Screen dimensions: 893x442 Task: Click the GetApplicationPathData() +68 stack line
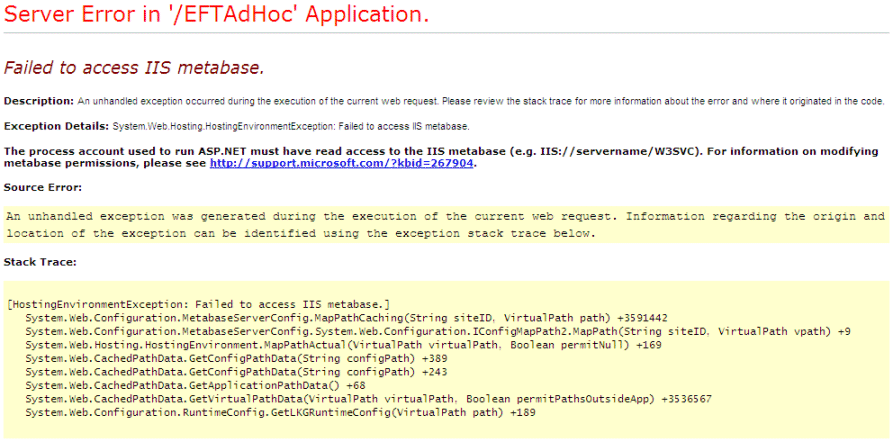click(195, 386)
